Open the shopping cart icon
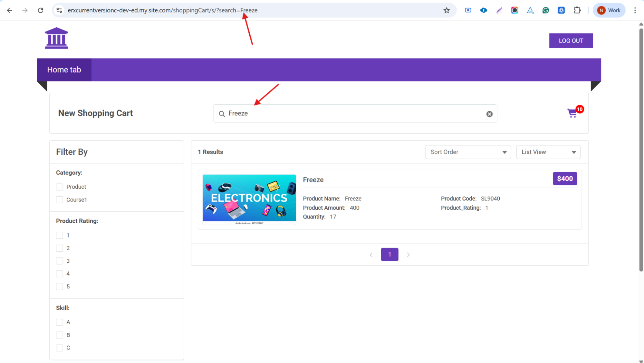 coord(572,113)
